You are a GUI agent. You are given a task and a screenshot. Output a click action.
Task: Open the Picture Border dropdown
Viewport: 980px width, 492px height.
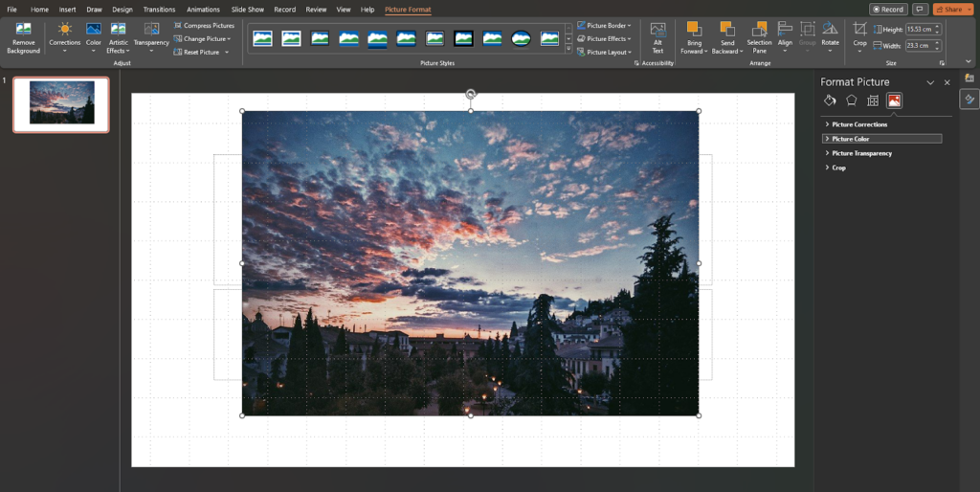(x=604, y=26)
